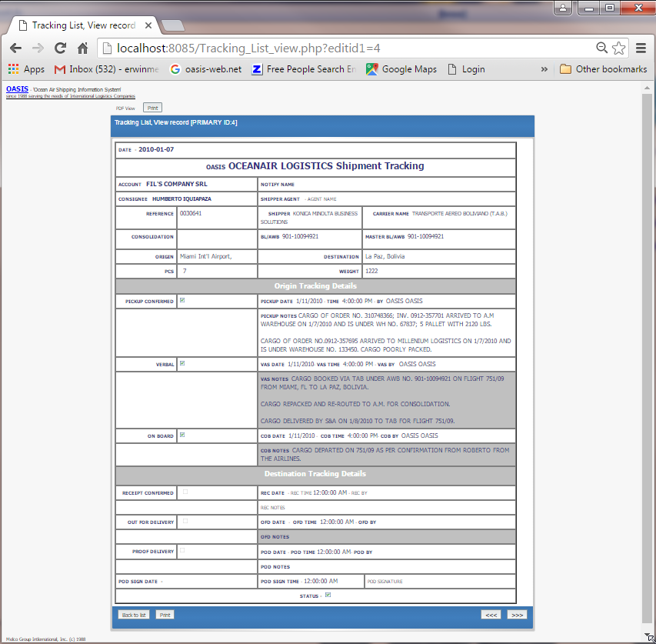Click the weight value 1222
Viewport: 656px width, 644px height.
point(371,271)
